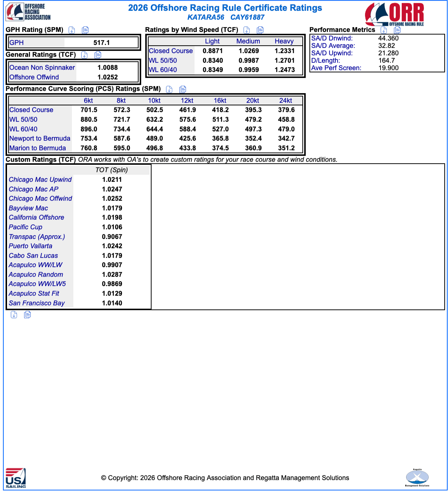Screen dimensions: 448x493
Task: Click the 6kt column header
Action: point(88,101)
